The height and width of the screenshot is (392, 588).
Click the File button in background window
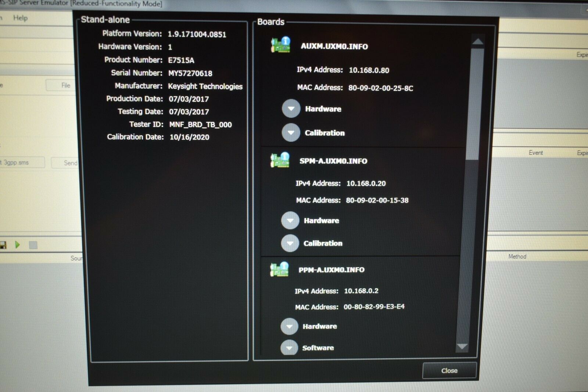(65, 85)
